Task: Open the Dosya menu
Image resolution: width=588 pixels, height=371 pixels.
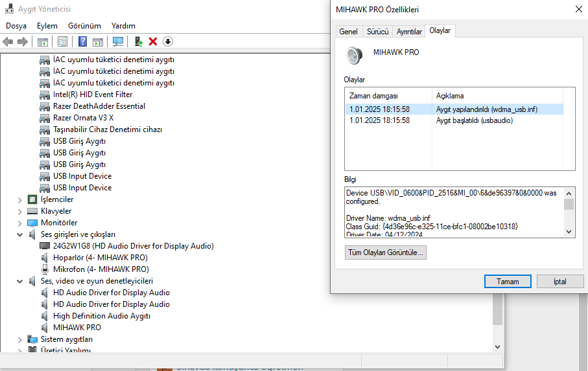Action: [16, 26]
